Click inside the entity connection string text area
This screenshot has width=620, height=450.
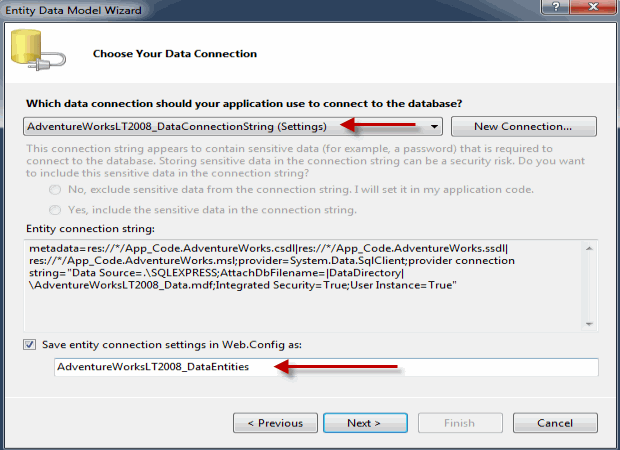[x=303, y=286]
